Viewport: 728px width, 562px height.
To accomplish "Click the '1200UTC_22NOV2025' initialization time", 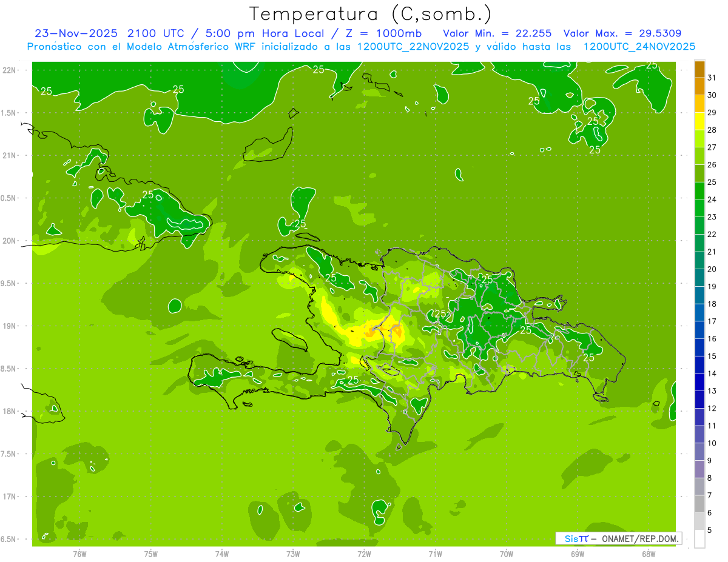I will (414, 47).
